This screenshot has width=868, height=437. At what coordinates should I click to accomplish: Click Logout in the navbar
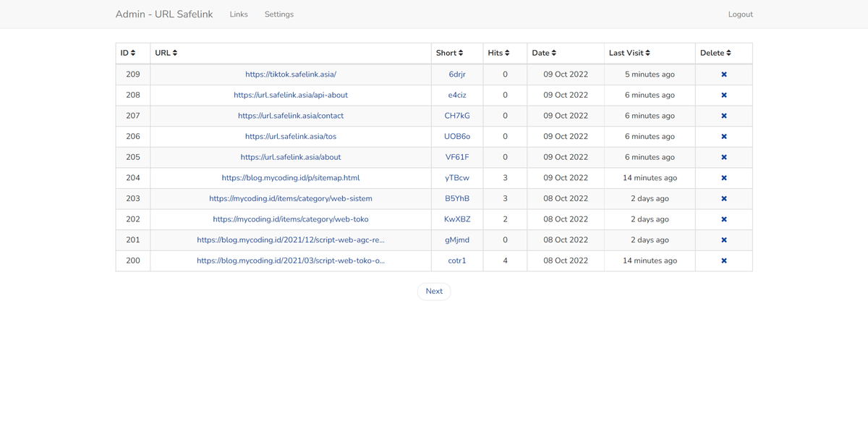(741, 14)
